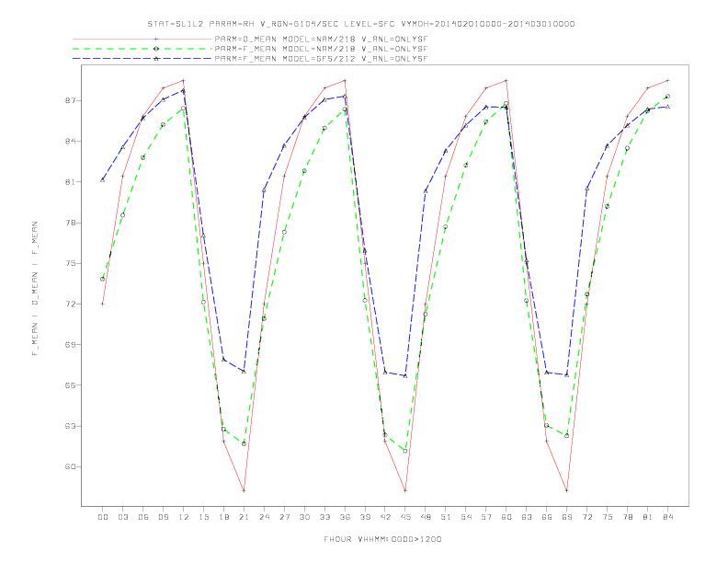Screen dimensions: 728x563
Task: Click the blue dashed legend line sample
Action: click(x=142, y=59)
